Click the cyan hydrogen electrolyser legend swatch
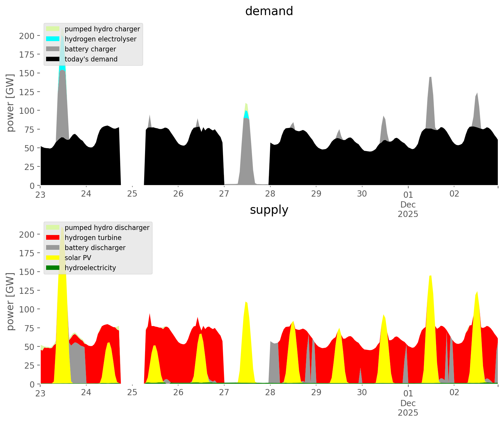Image resolution: width=504 pixels, height=423 pixels. (x=53, y=39)
